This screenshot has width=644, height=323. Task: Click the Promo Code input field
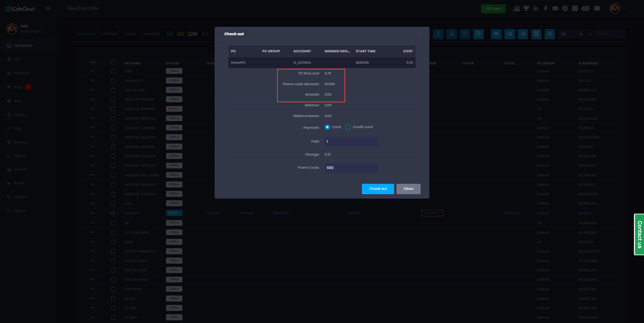[x=351, y=168]
